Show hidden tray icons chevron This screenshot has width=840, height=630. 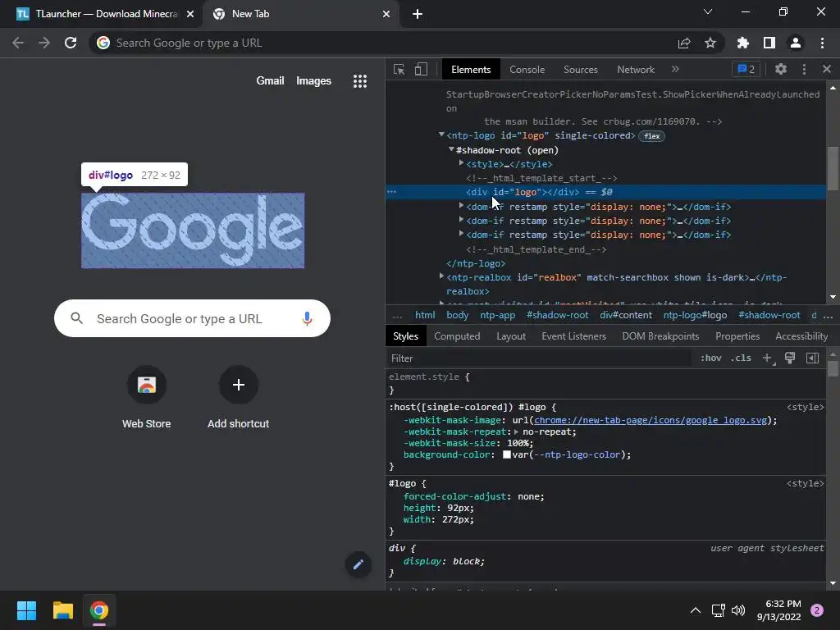click(696, 610)
